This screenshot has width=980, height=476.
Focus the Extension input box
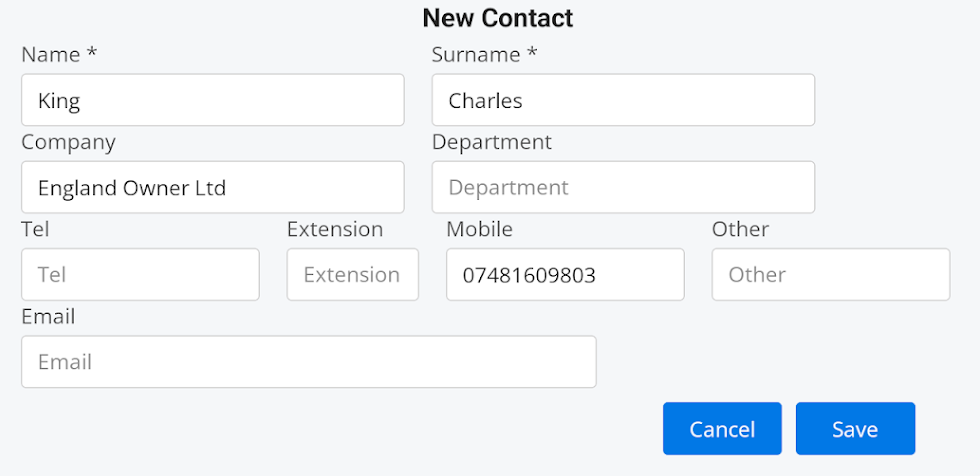352,274
